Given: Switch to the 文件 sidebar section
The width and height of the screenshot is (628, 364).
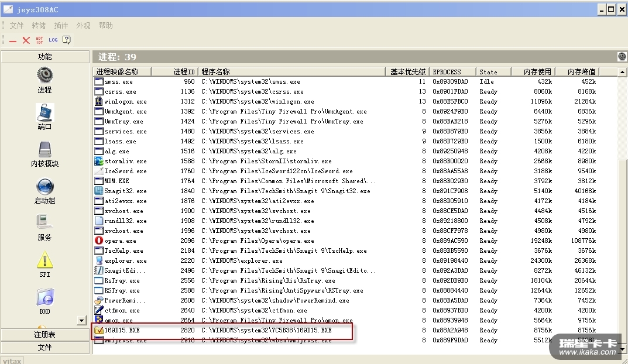Looking at the screenshot, I should pos(45,348).
